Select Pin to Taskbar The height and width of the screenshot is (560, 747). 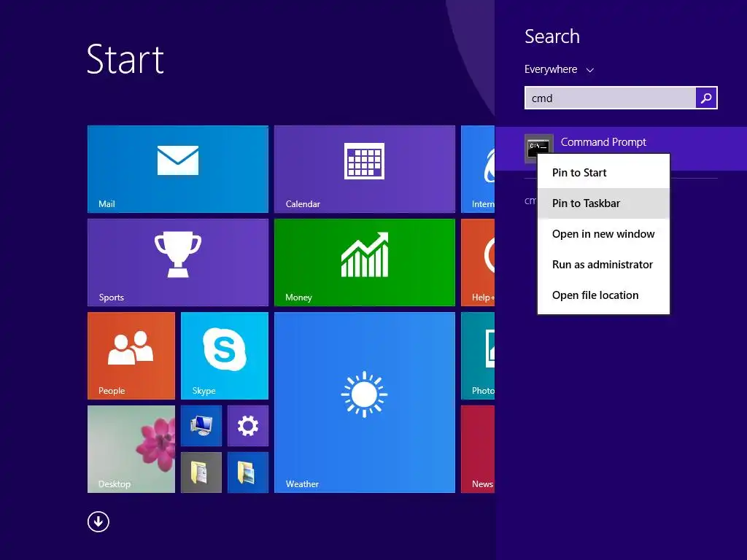tap(603, 203)
